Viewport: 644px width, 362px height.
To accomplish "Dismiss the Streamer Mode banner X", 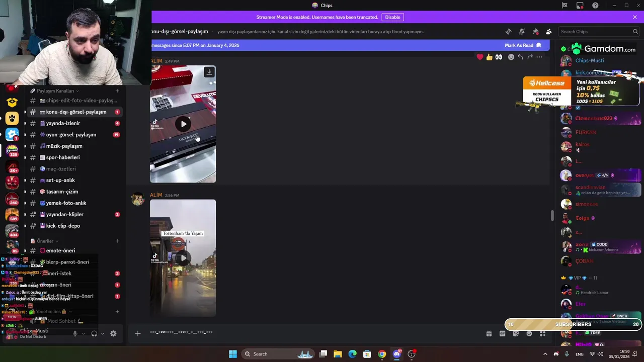I will (635, 17).
